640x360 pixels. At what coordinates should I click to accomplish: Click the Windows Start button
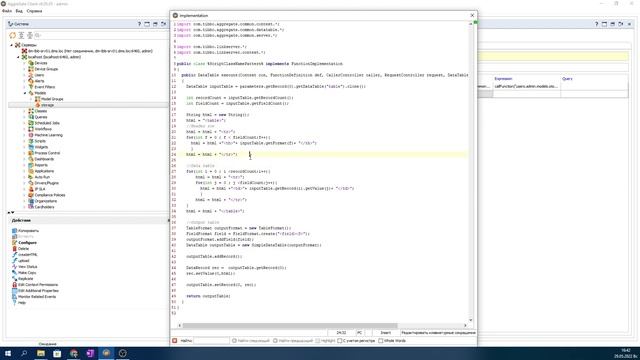[8, 353]
